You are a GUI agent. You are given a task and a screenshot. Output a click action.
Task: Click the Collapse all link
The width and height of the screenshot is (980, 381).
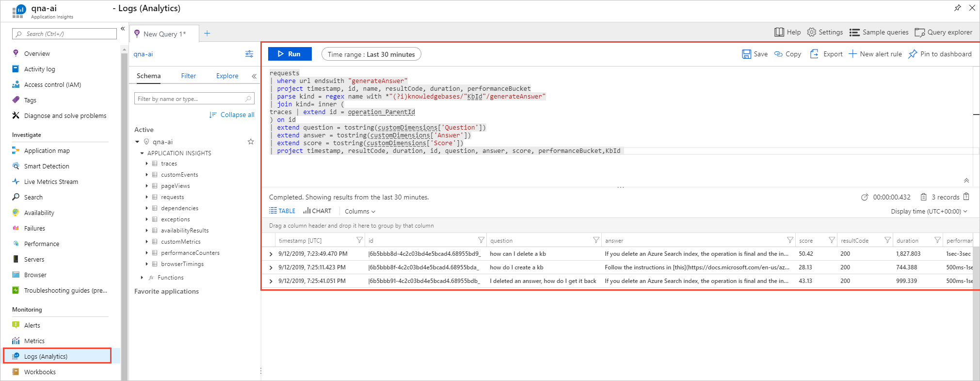(x=232, y=115)
